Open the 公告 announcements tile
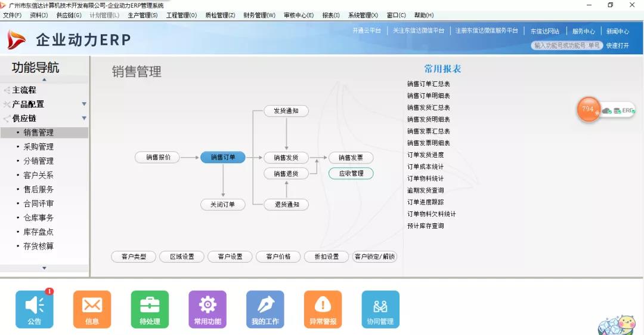Image resolution: width=644 pixels, height=335 pixels. click(x=35, y=309)
